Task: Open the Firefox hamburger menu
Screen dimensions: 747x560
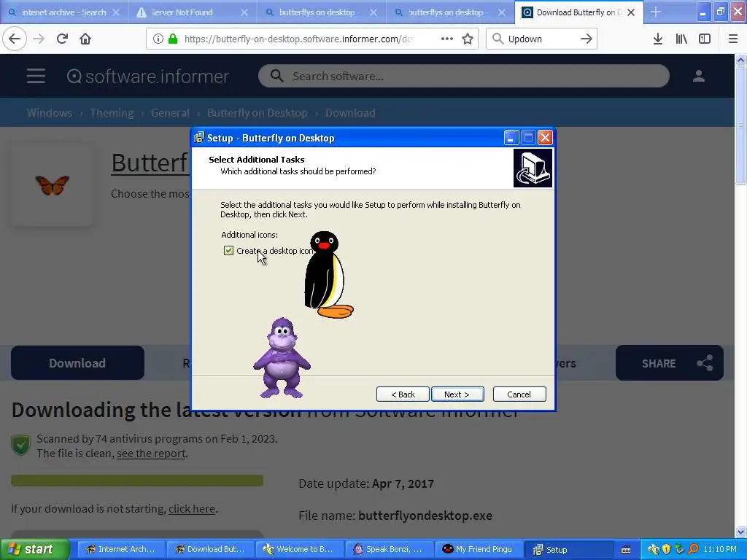Action: [x=733, y=39]
